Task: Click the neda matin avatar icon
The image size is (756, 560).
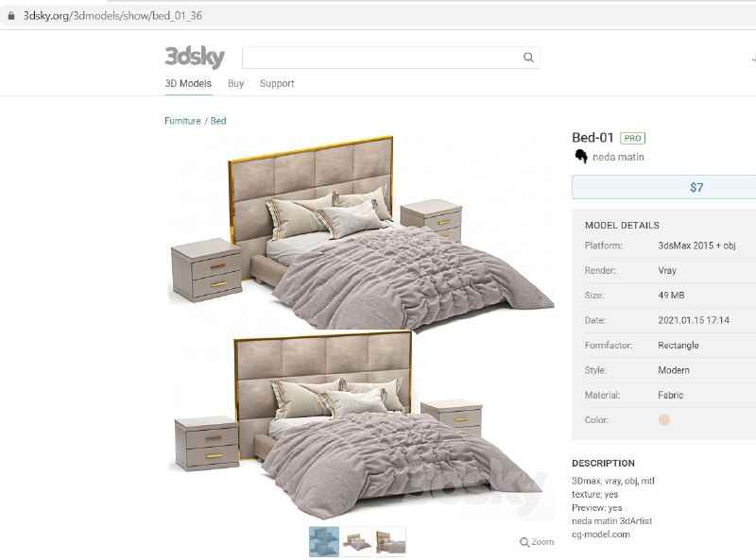Action: [x=581, y=157]
